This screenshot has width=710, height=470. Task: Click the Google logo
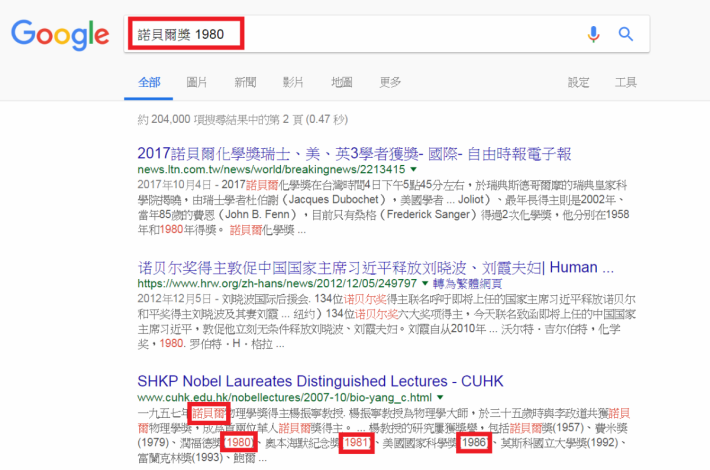click(x=60, y=35)
